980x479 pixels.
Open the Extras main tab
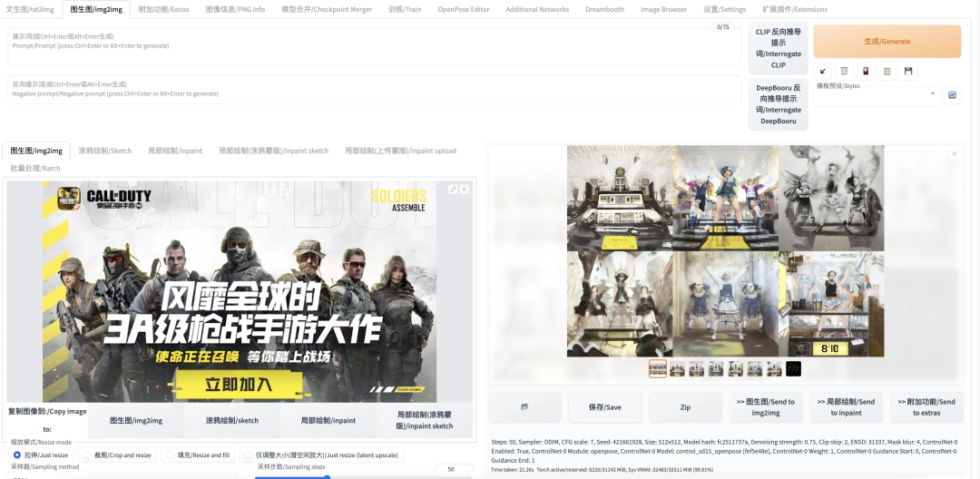click(x=163, y=9)
